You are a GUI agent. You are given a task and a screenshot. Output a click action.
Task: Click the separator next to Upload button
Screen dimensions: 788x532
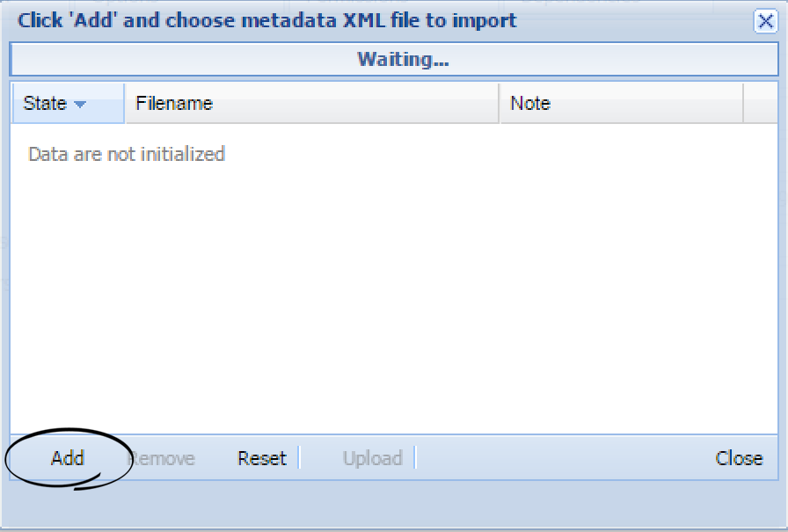point(415,458)
